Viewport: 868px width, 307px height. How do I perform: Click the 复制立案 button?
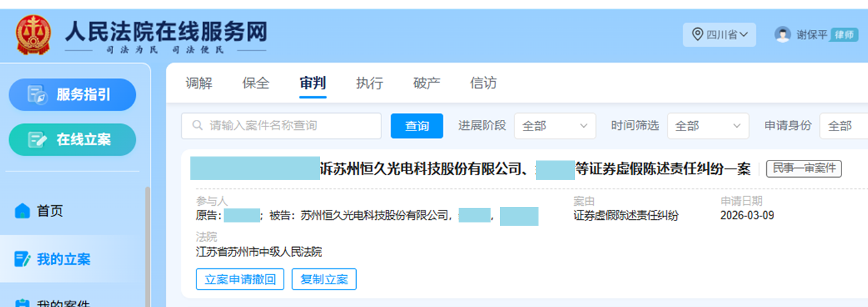coord(324,279)
